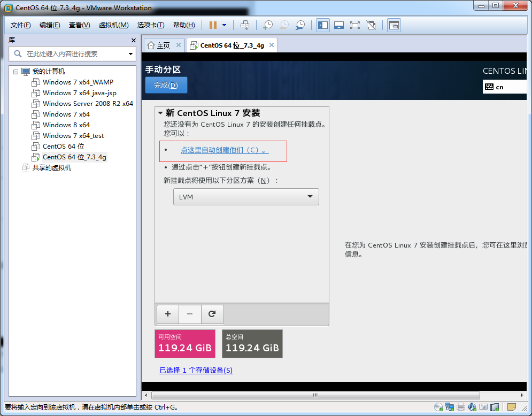Click the scrollbar left arrow
This screenshot has width=532, height=416.
point(146,395)
